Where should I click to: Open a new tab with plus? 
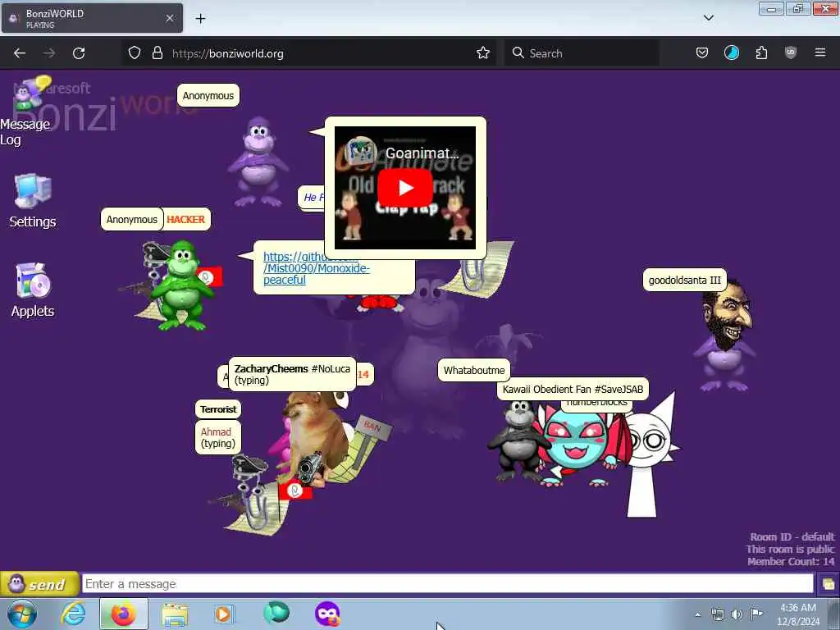(200, 19)
